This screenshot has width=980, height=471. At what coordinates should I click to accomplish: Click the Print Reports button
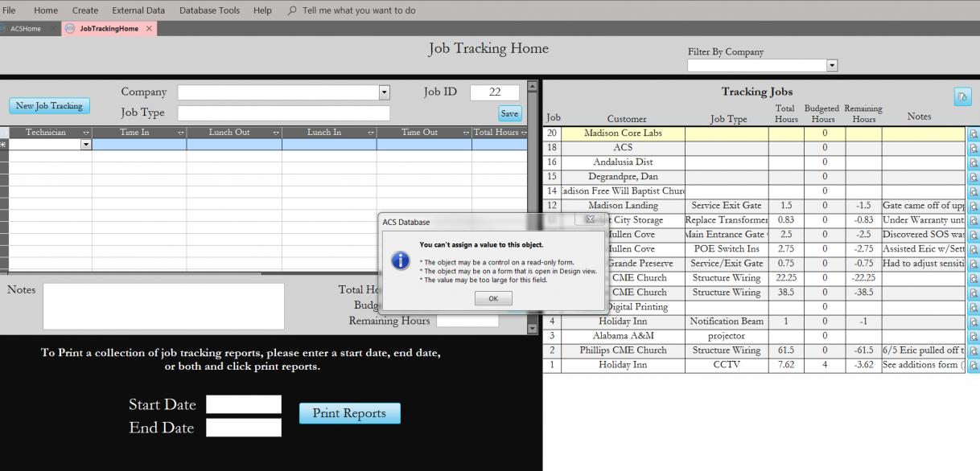(x=350, y=413)
